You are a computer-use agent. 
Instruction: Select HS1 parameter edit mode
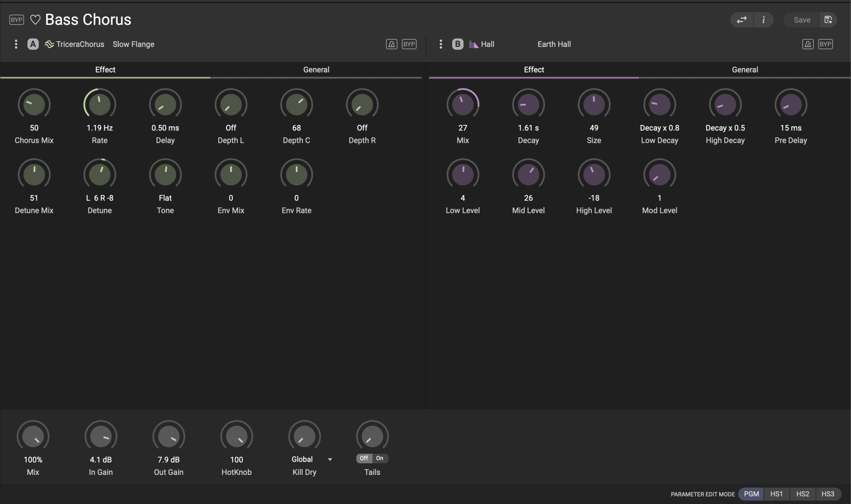[777, 494]
